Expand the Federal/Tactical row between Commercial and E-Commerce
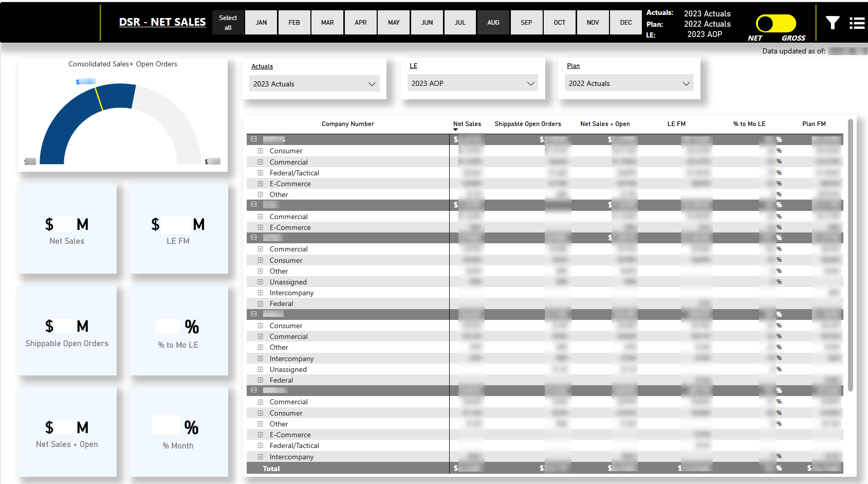The width and height of the screenshot is (868, 484). click(260, 173)
